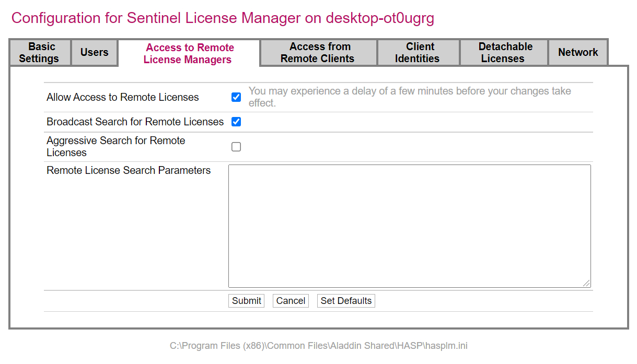Enable Aggressive Search for Remote Licenses
637x364 pixels.
click(236, 147)
